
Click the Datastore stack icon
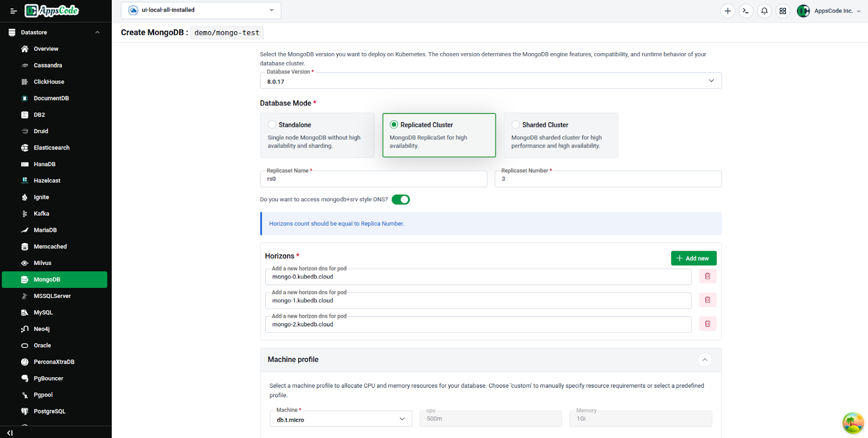(x=12, y=33)
